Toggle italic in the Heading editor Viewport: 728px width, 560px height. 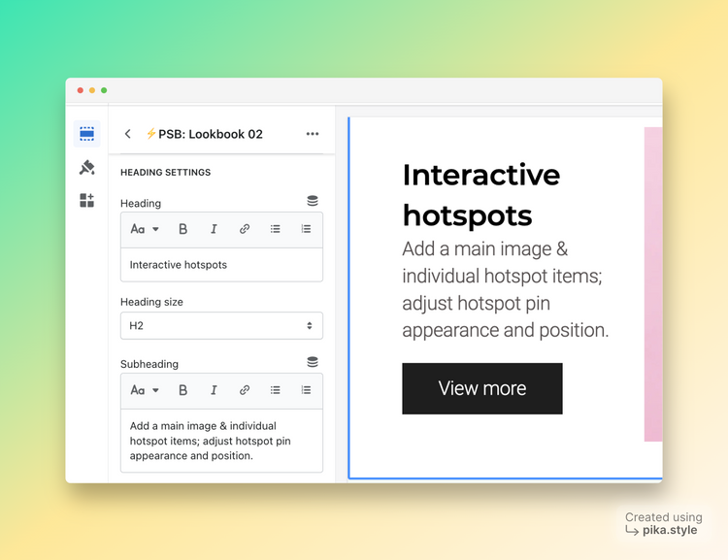[x=214, y=229]
